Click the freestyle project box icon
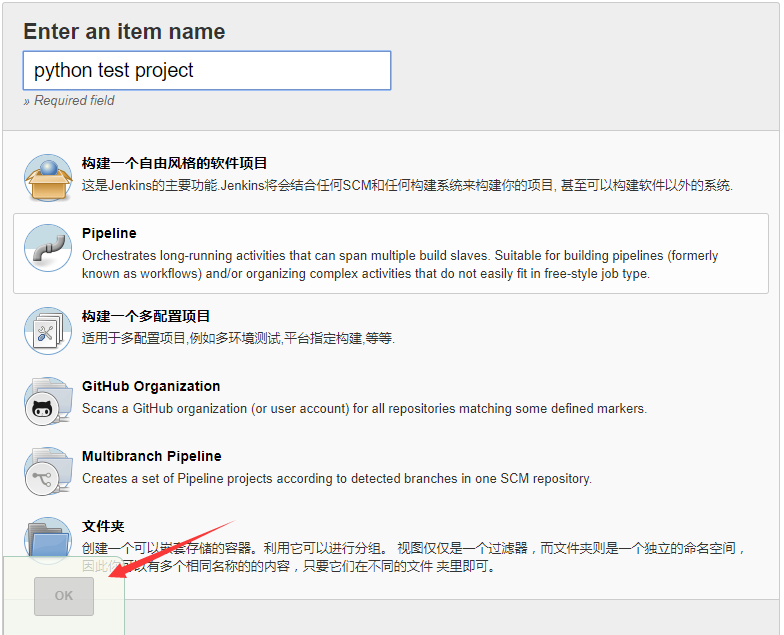The height and width of the screenshot is (635, 784). [48, 178]
